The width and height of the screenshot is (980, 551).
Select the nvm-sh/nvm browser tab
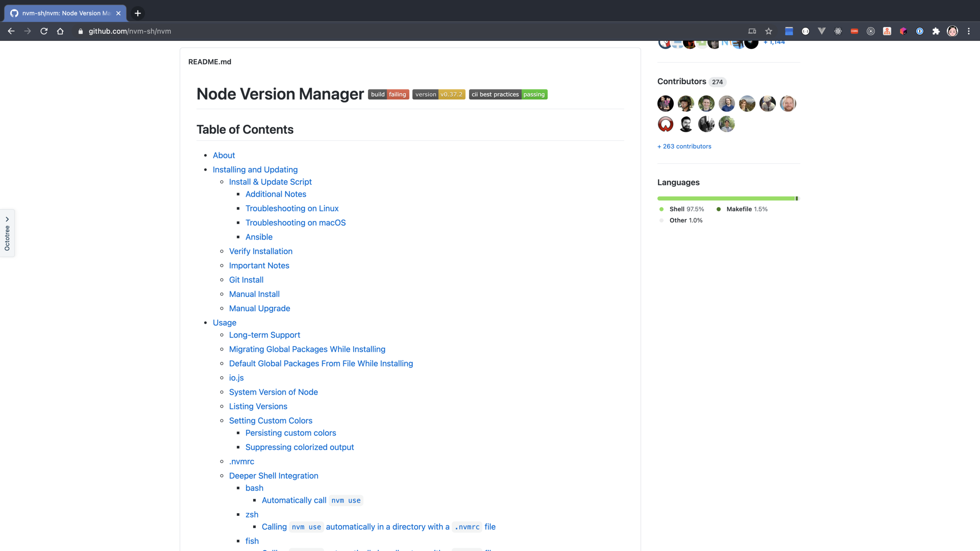(65, 13)
